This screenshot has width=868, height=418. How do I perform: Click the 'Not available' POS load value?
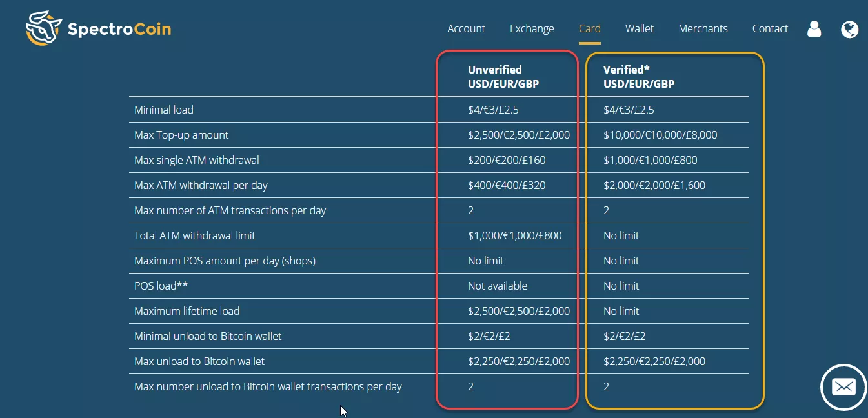coord(498,286)
